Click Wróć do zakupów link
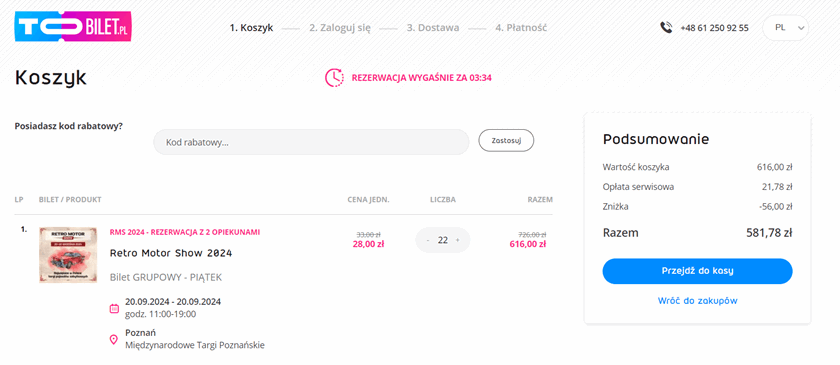Screen dimensions: 840x365 (x=698, y=301)
